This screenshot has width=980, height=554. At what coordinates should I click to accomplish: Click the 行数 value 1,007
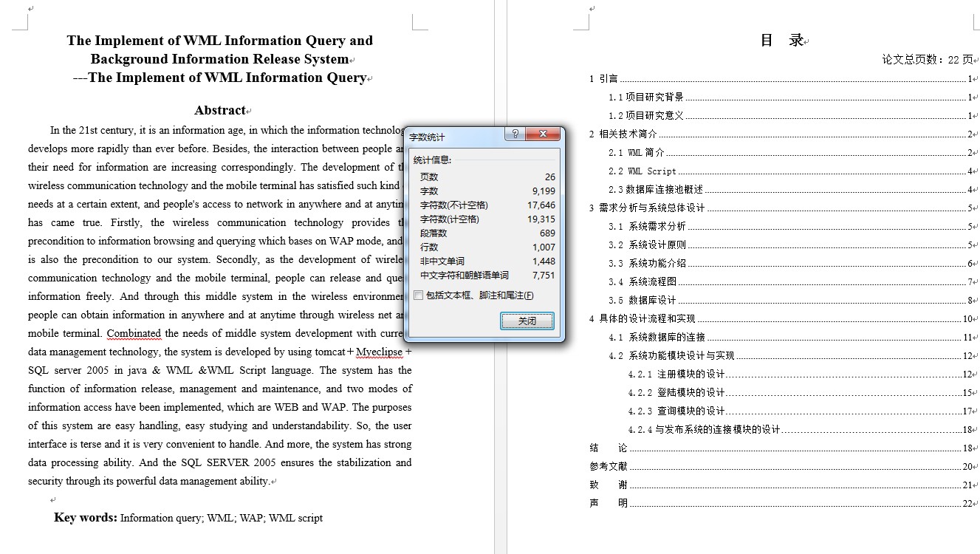tap(544, 247)
